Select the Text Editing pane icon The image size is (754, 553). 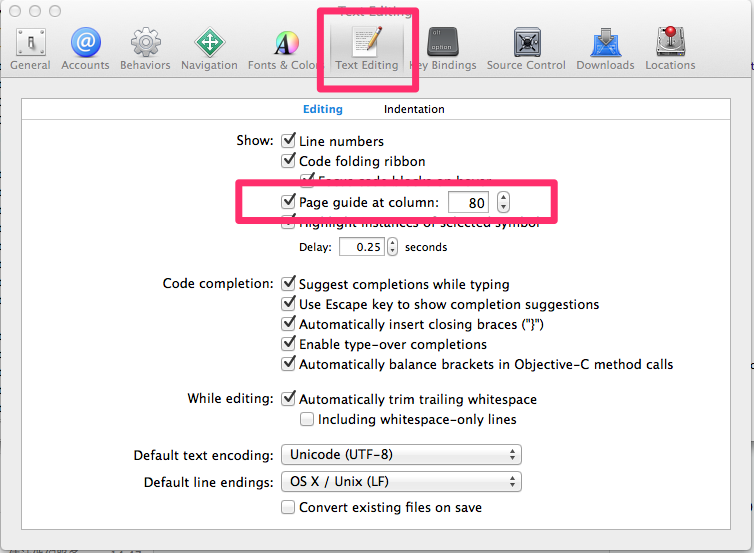(367, 48)
